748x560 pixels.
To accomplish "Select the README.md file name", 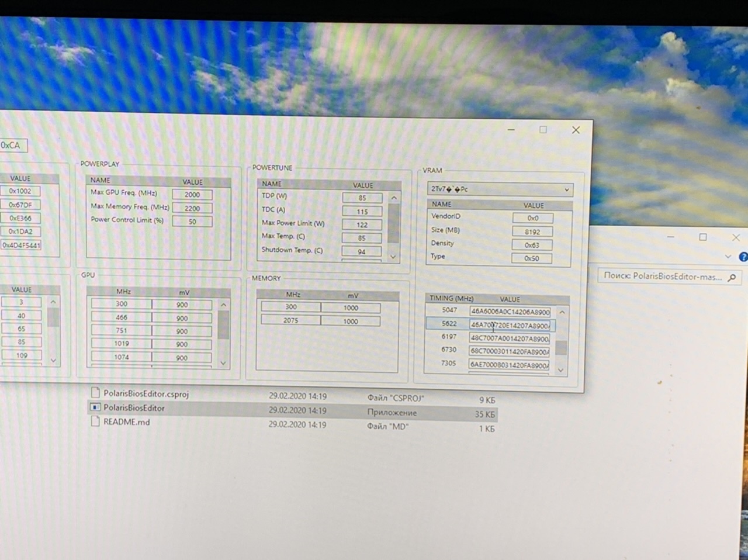I will 127,422.
